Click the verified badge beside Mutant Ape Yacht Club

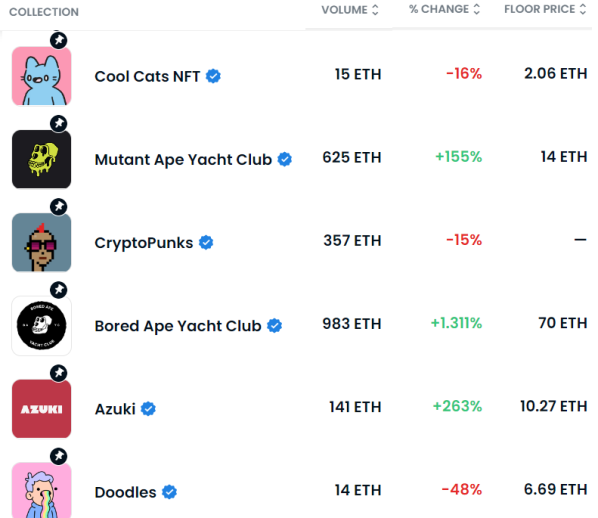(x=285, y=159)
